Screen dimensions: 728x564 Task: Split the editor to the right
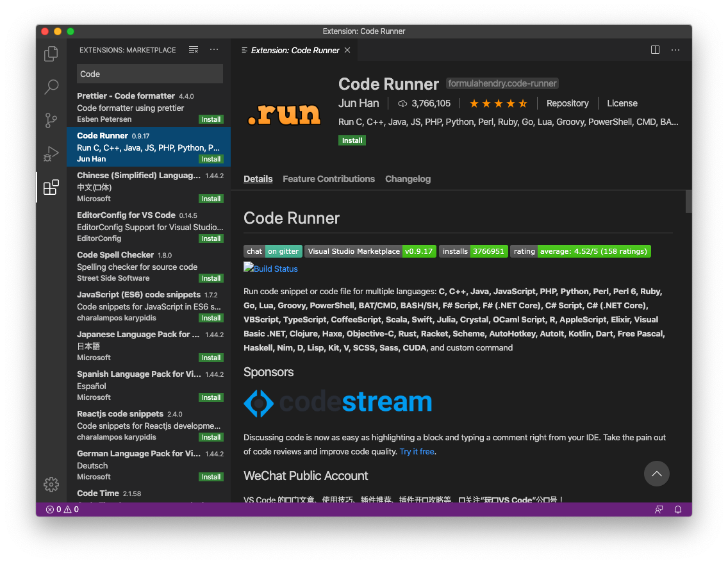click(x=655, y=49)
